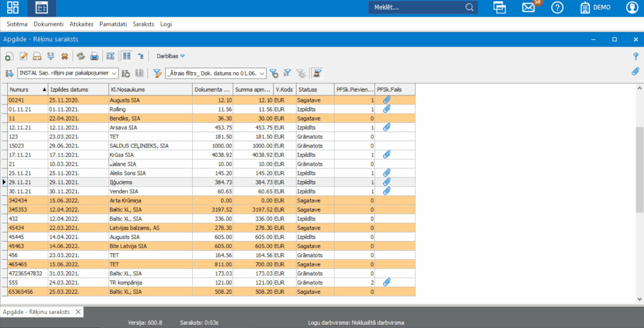The height and width of the screenshot is (328, 644).
Task: Open the Darbības actions dropdown
Action: pos(170,56)
